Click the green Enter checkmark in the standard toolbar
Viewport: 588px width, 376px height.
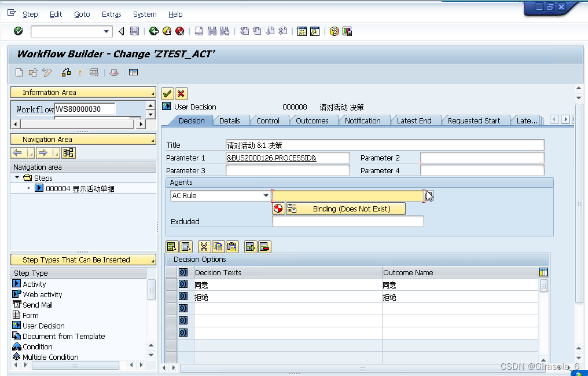coord(18,31)
